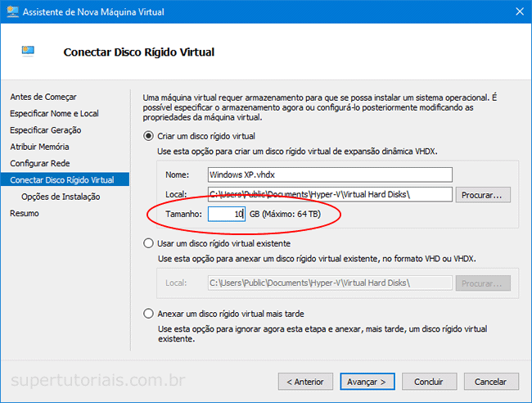Select 'Conectar Disco Rígido Virtual' step
This screenshot has height=403, width=532.
pos(62,180)
